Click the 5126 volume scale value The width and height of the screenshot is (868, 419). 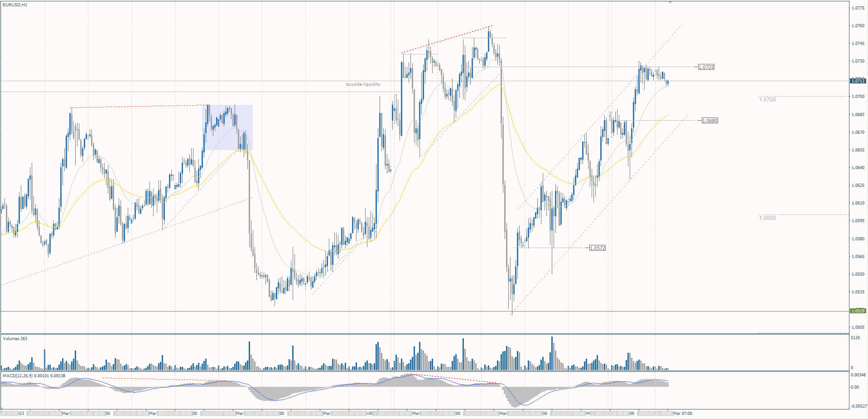pos(855,338)
